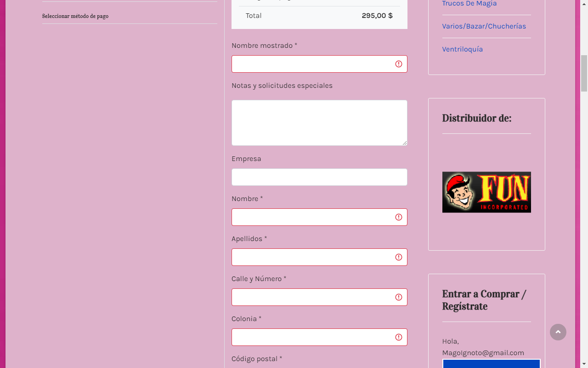Click error icon in Apellidos field
This screenshot has height=368, width=588.
[x=399, y=257]
